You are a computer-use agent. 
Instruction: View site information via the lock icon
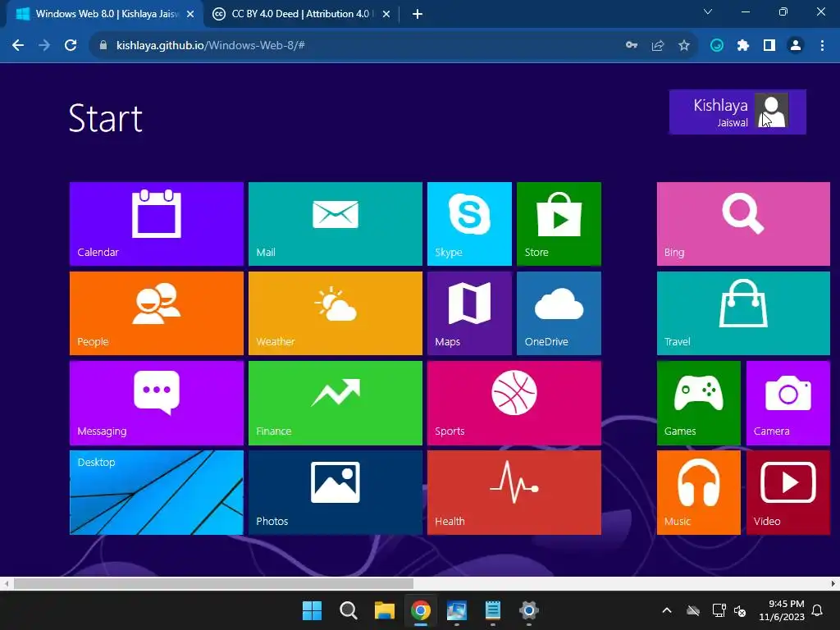coord(103,46)
